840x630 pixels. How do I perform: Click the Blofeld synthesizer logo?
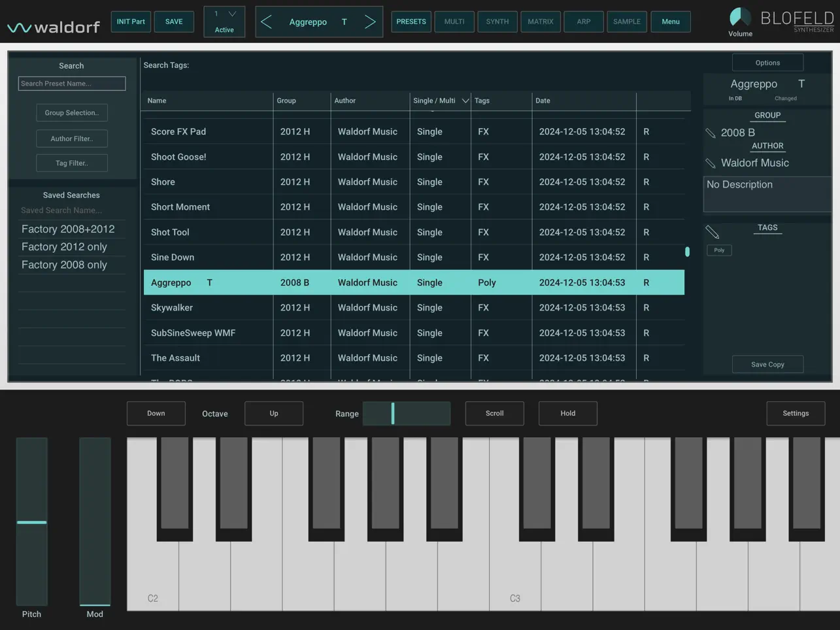[798, 20]
